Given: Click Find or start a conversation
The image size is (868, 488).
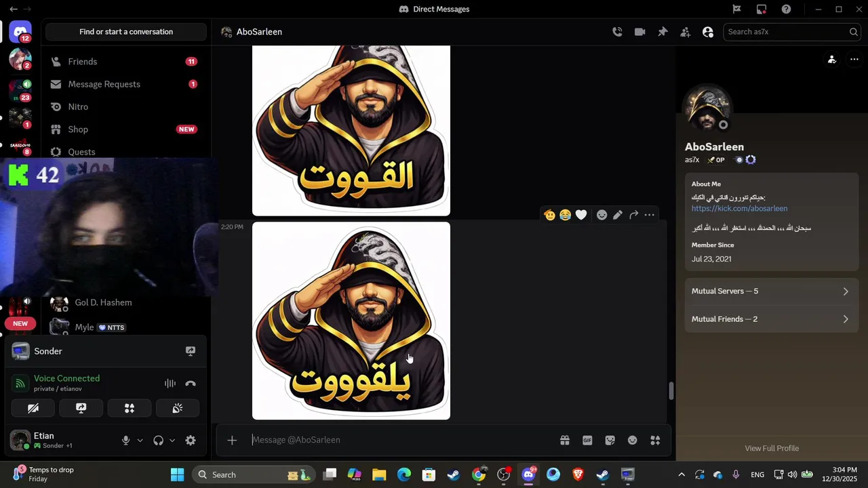Looking at the screenshot, I should click(126, 32).
